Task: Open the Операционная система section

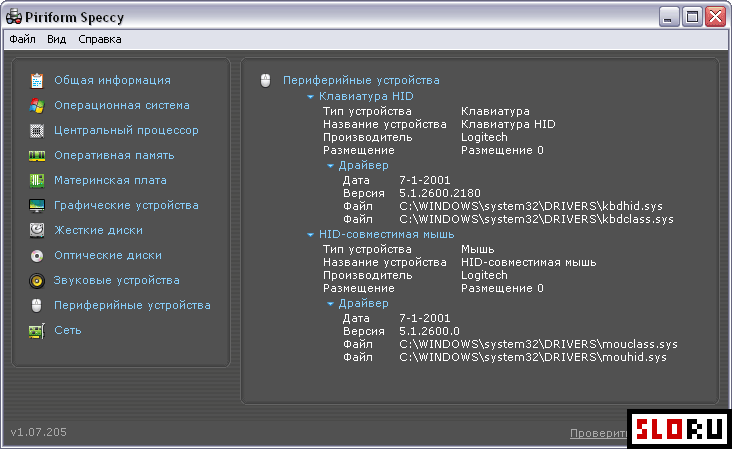Action: click(x=122, y=105)
